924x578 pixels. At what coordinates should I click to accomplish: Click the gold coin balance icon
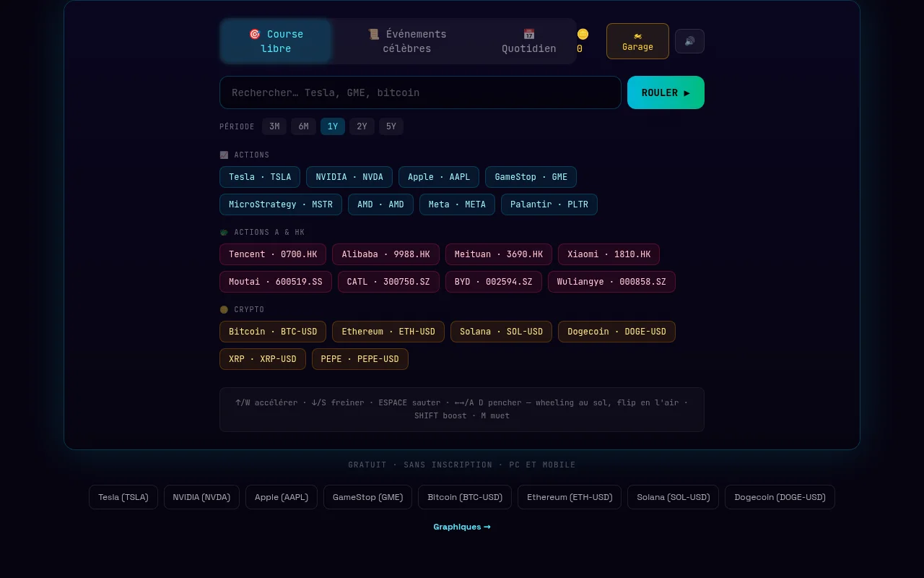pos(583,34)
